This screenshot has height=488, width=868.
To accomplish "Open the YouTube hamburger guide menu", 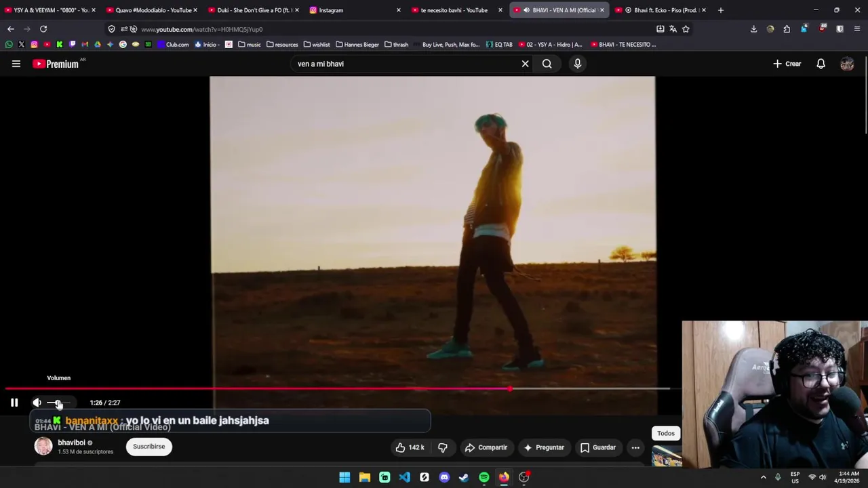I will 16,64.
